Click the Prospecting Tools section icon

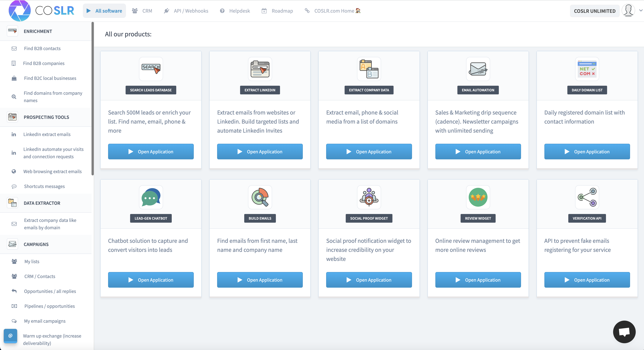[12, 117]
